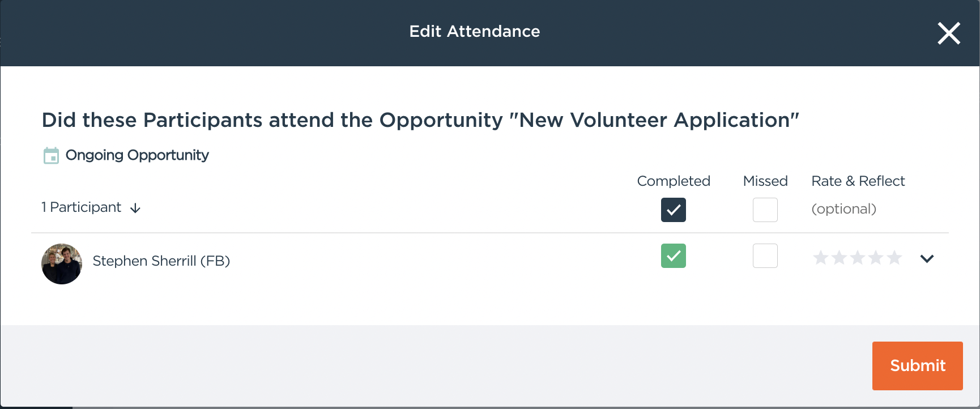Close the Edit Attendance dialog

(x=949, y=33)
